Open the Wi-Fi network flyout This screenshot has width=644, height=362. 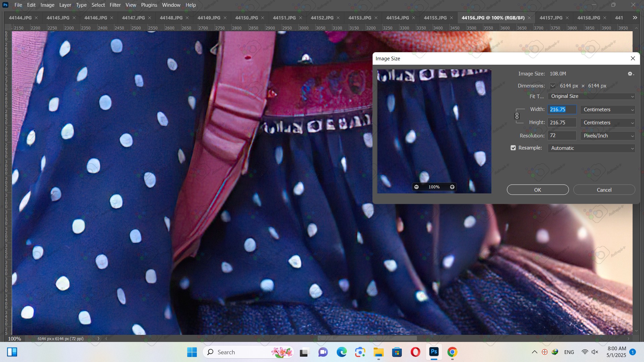coord(585,352)
